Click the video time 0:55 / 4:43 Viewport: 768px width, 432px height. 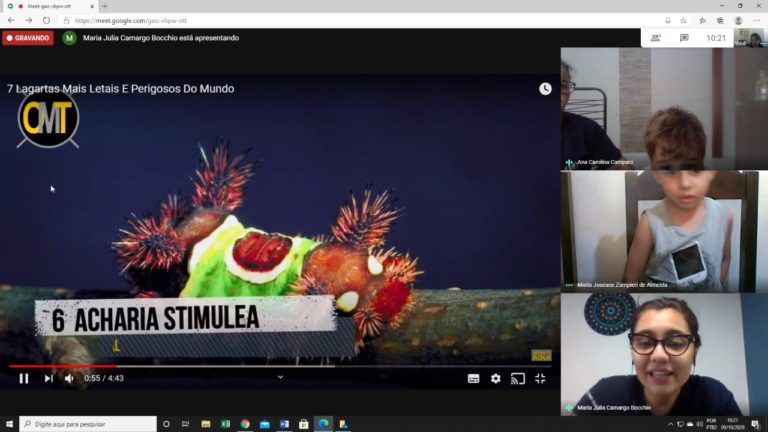pyautogui.click(x=104, y=378)
